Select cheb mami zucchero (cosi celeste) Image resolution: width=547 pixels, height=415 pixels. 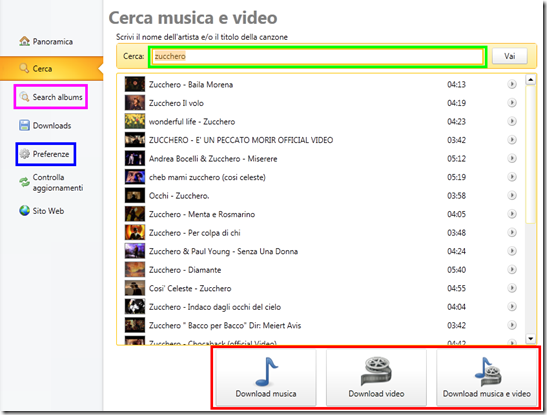pyautogui.click(x=321, y=177)
